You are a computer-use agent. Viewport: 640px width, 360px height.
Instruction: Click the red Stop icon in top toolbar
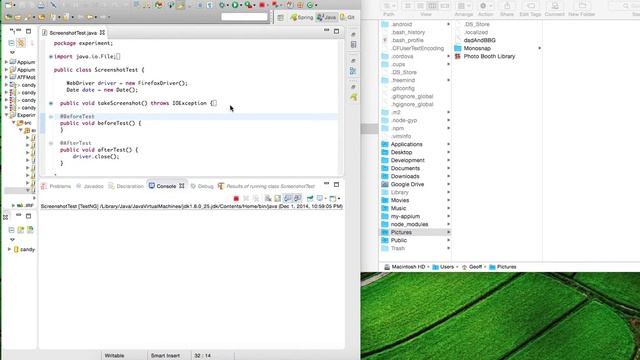tap(262, 5)
